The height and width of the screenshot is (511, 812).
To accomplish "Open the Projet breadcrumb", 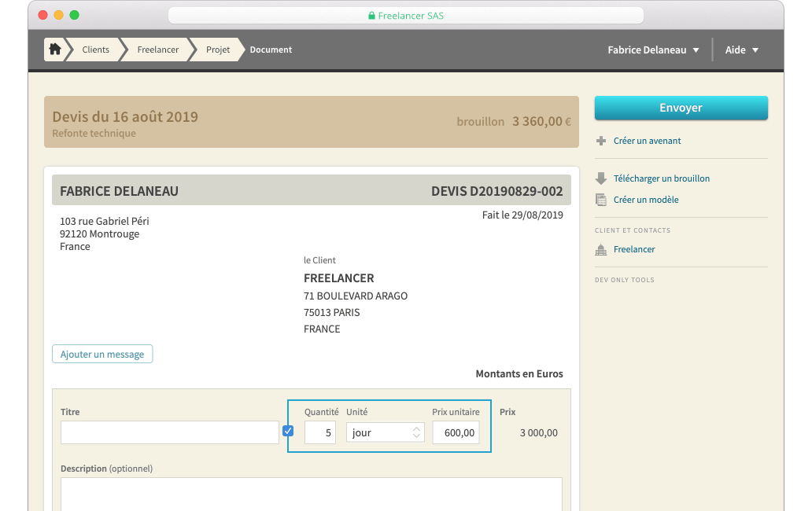I will coord(218,50).
